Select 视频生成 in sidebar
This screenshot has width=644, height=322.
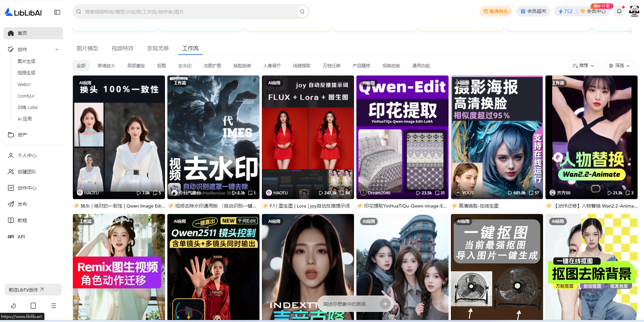pyautogui.click(x=26, y=73)
